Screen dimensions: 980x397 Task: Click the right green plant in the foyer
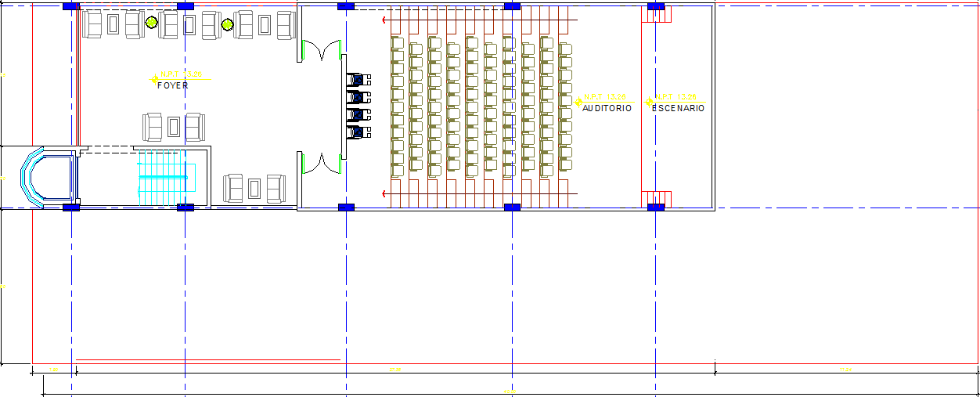(x=227, y=26)
